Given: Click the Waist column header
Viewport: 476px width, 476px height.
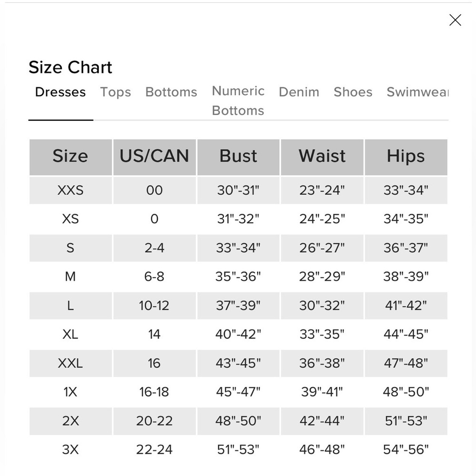Looking at the screenshot, I should [322, 157].
